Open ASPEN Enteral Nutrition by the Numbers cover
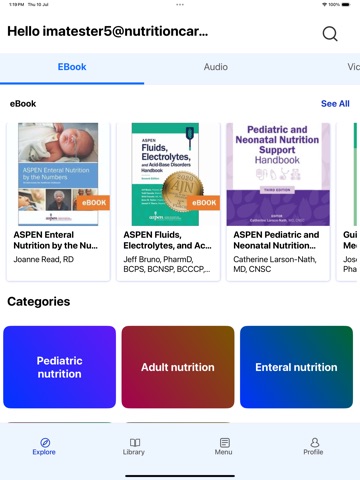 tap(58, 174)
